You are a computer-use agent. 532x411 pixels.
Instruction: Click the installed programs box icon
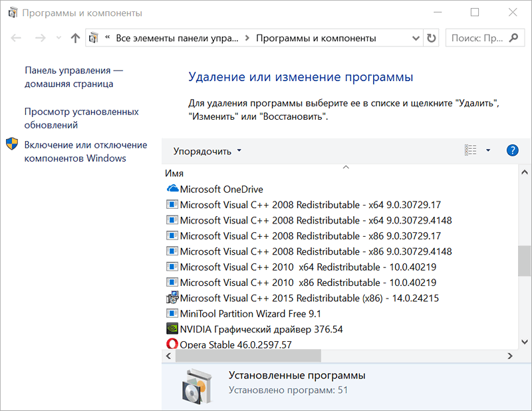tap(198, 386)
